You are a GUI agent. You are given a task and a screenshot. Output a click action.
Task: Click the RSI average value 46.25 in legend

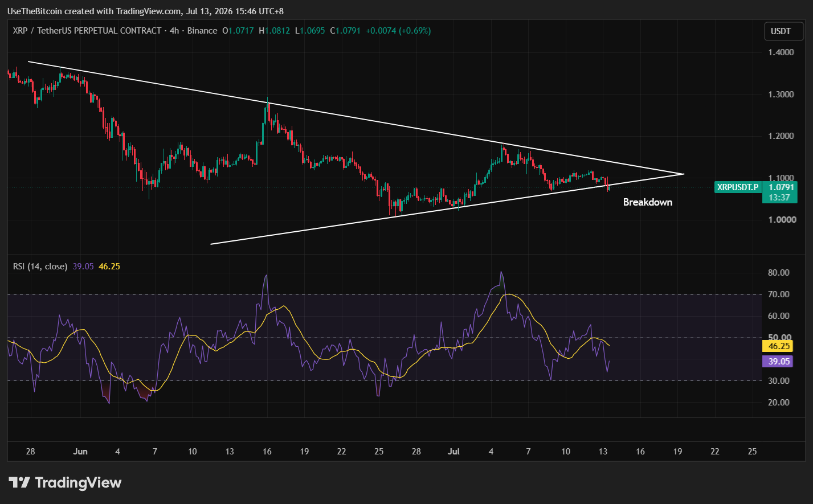pos(109,266)
